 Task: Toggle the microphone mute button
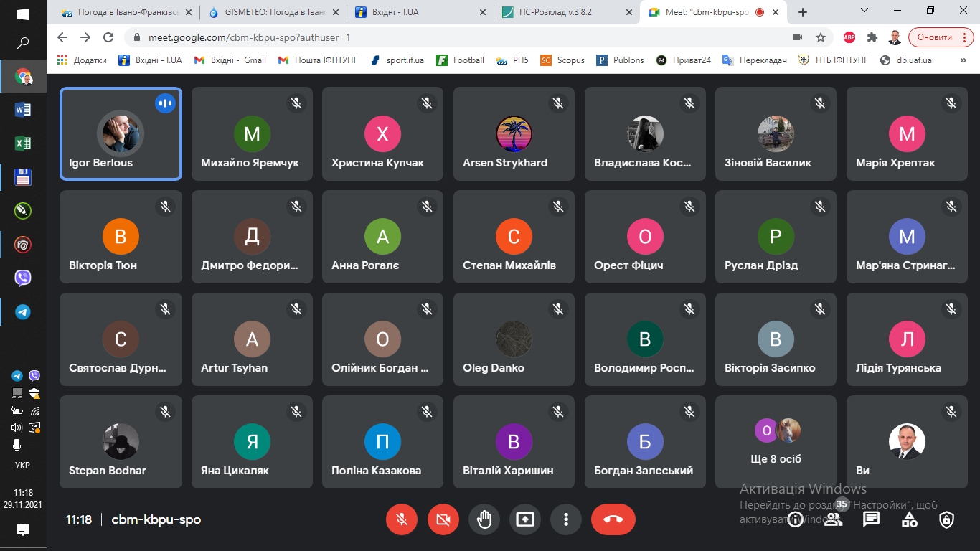(x=402, y=519)
